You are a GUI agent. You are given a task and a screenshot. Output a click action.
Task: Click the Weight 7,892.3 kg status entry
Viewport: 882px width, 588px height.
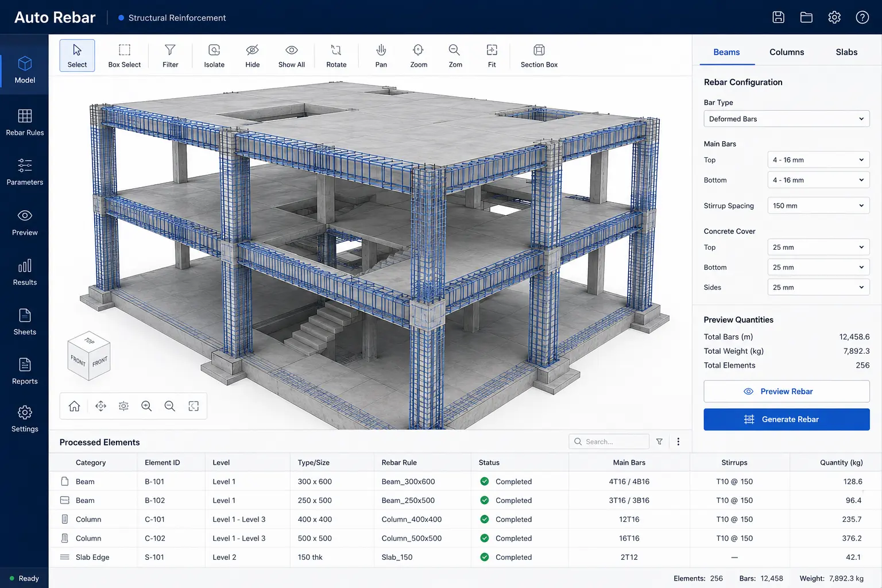831,578
